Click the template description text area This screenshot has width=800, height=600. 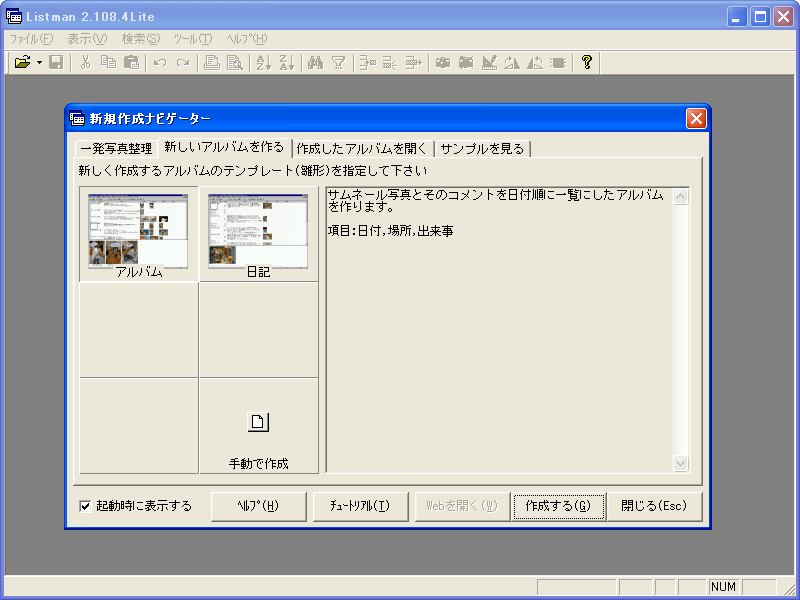point(500,330)
